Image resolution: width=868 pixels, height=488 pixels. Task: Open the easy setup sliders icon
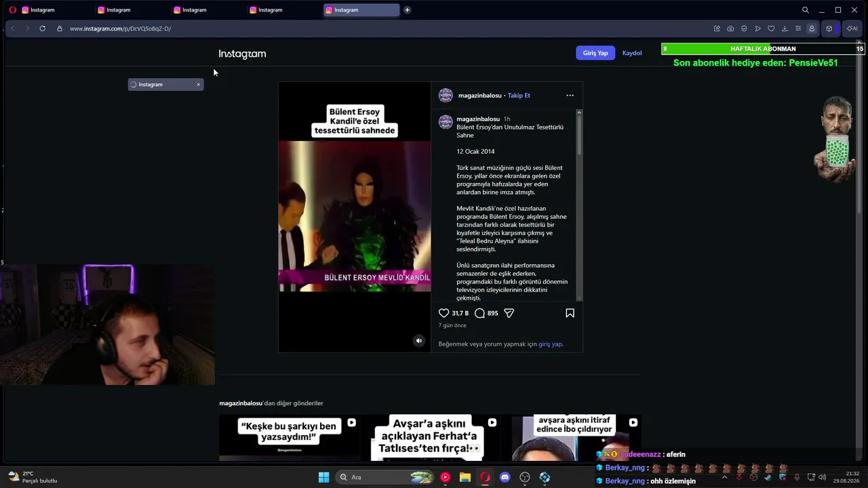point(798,28)
